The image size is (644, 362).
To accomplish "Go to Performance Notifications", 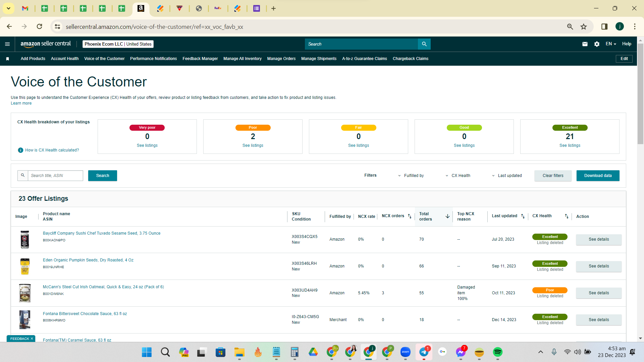I will [x=154, y=59].
